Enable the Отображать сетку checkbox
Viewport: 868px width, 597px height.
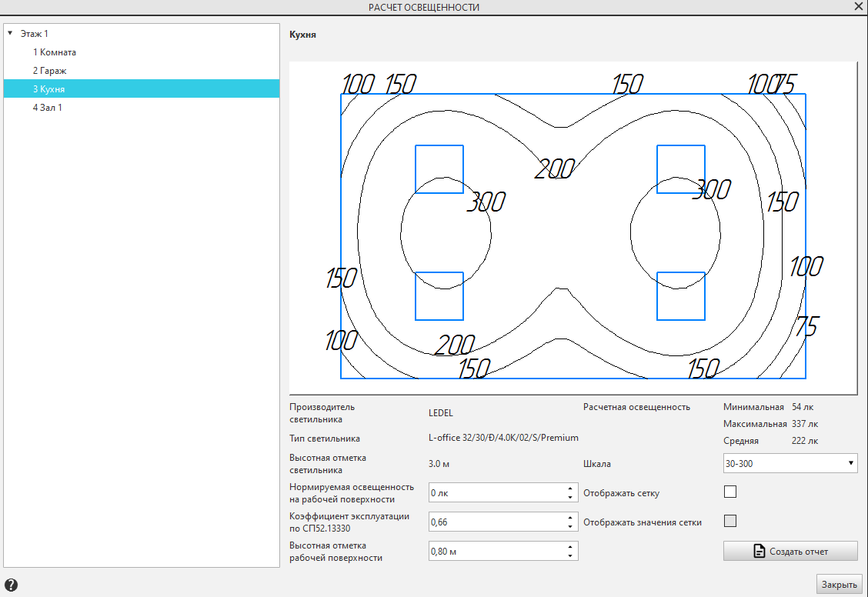[730, 492]
